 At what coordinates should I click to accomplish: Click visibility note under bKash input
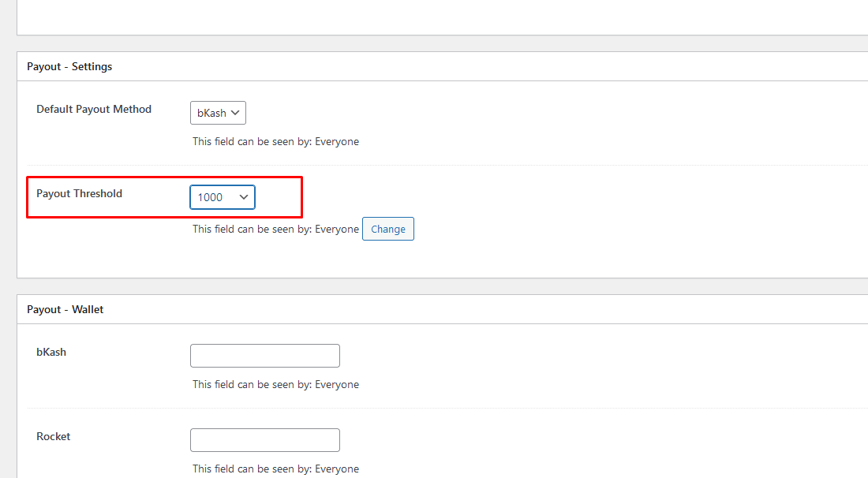tap(275, 384)
